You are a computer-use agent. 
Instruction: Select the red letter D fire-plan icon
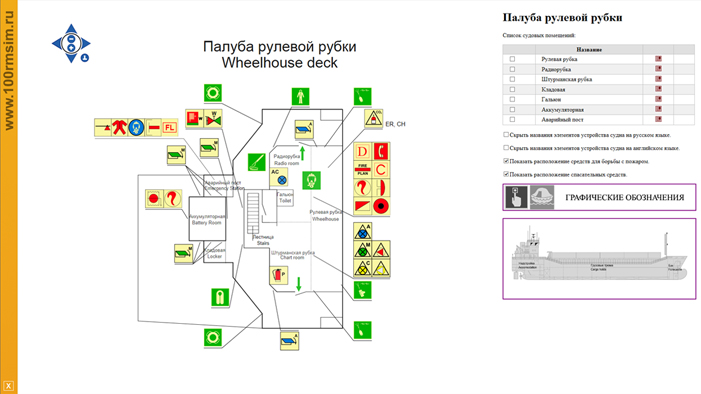point(362,152)
